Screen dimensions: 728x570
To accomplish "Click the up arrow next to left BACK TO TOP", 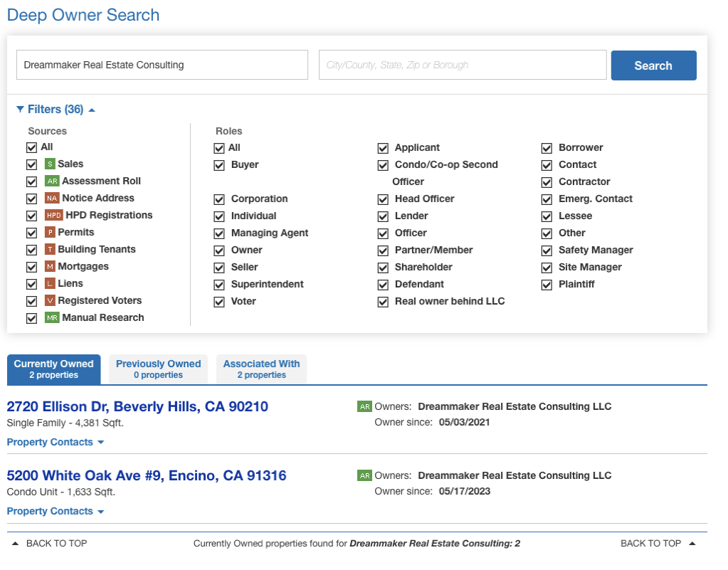I will pos(16,544).
